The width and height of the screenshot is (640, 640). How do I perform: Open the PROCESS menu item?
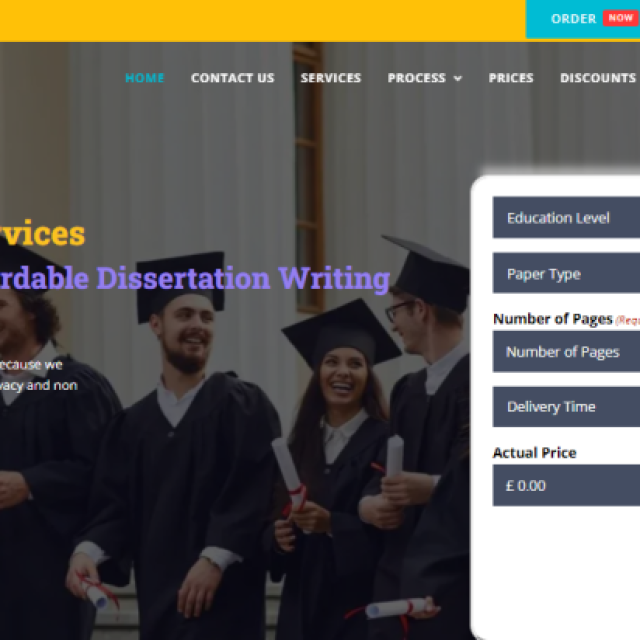click(x=417, y=78)
